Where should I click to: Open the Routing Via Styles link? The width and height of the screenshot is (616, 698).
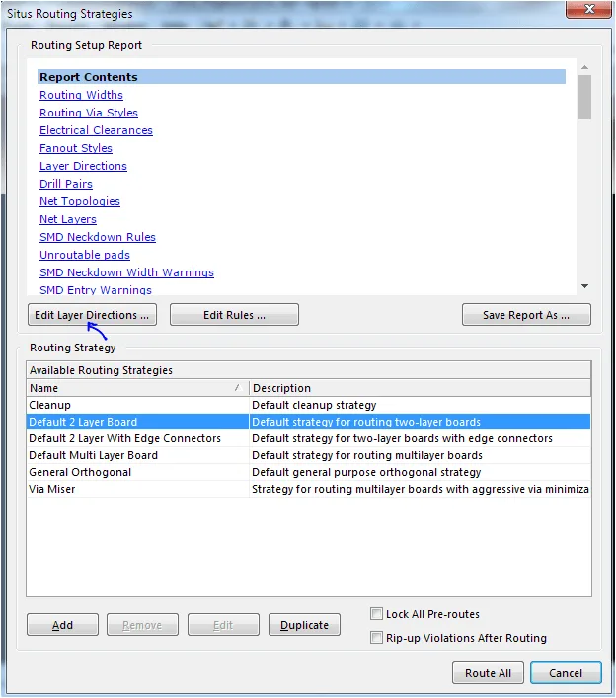coord(89,113)
